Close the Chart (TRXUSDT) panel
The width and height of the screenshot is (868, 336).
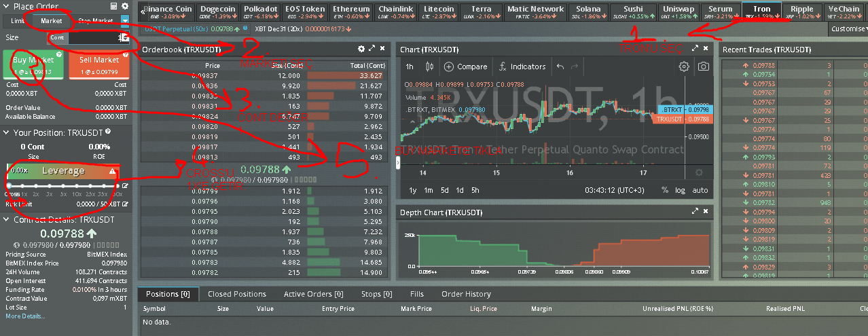point(706,49)
